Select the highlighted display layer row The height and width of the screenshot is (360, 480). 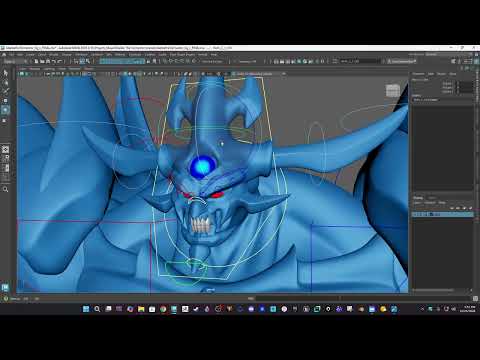(443, 214)
